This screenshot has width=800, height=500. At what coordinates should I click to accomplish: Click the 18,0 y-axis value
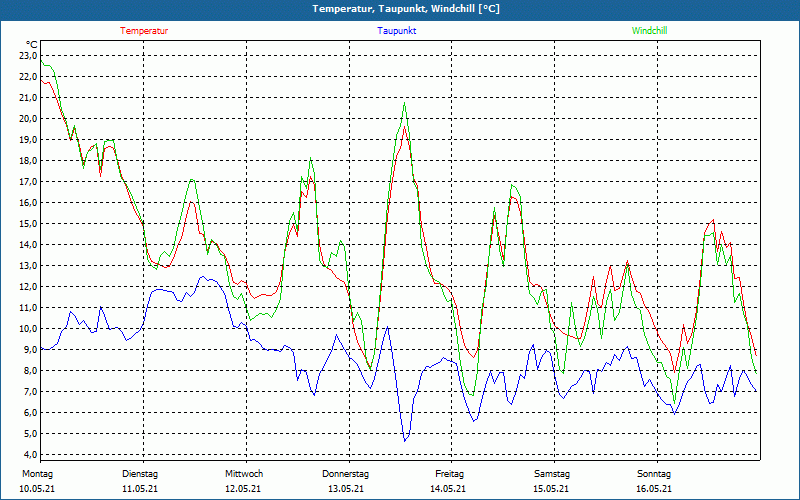28,161
